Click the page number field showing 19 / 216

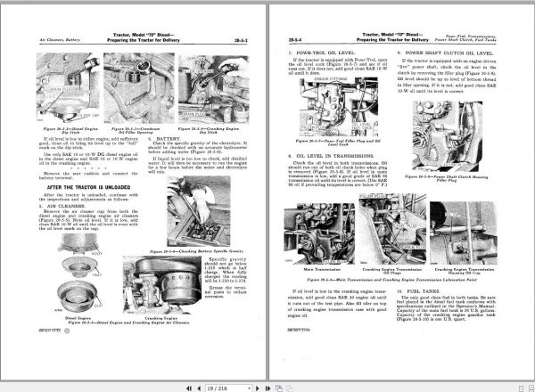[x=226, y=388]
